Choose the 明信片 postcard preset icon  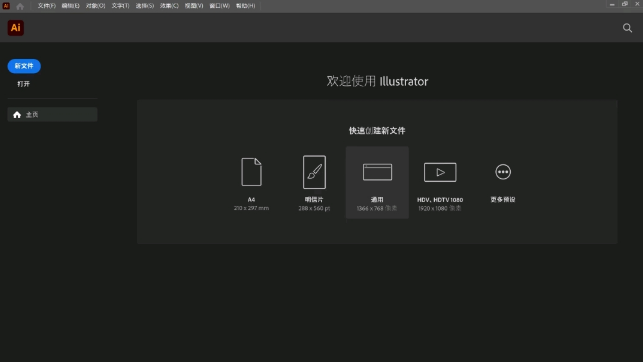[314, 172]
